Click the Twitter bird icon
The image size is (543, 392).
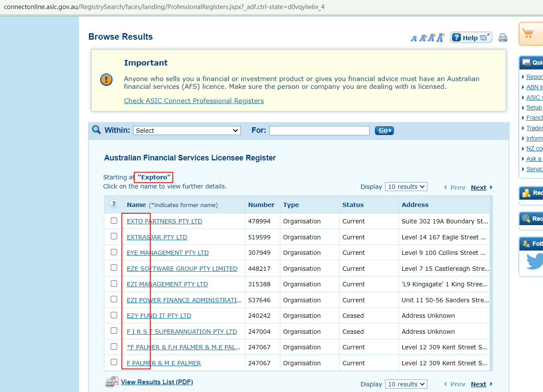coord(534,261)
